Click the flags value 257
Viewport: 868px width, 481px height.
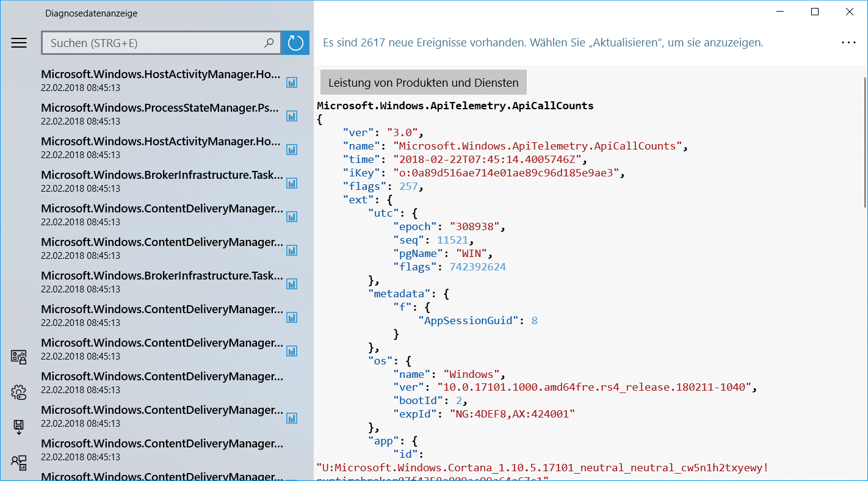(408, 186)
